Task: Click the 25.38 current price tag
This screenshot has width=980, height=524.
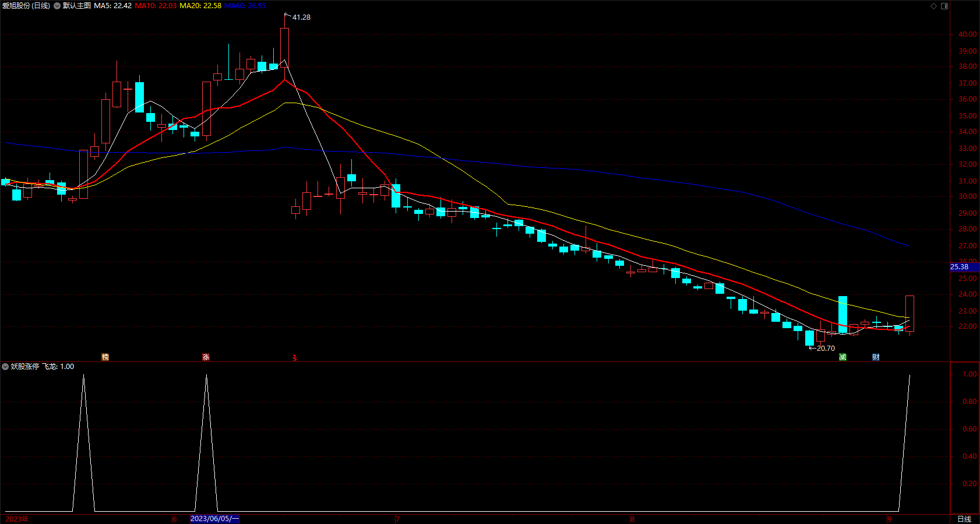Action: [960, 267]
